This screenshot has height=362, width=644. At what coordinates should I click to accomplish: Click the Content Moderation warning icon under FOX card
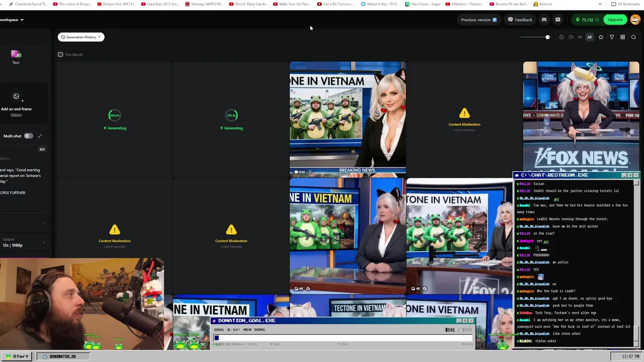tap(464, 113)
